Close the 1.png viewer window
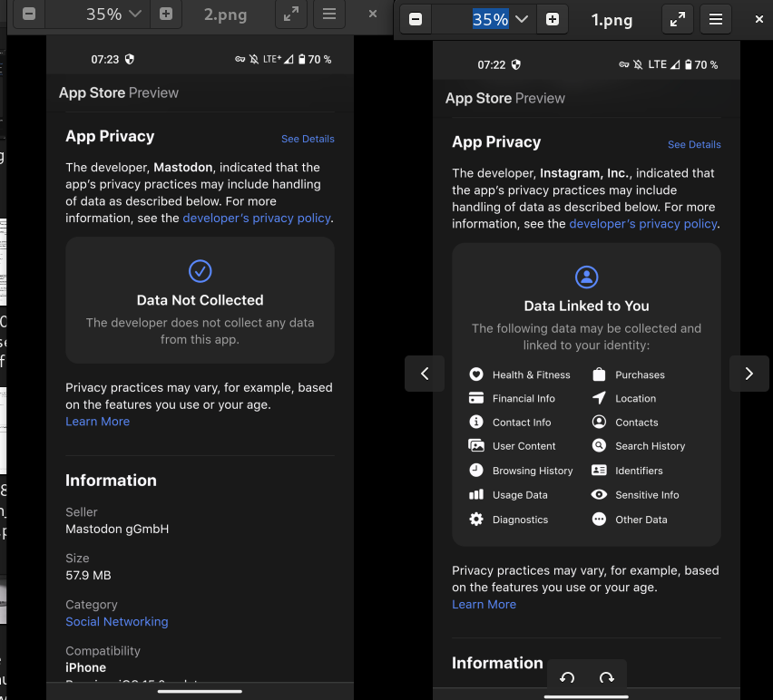Screen dimensions: 773x700 click(x=759, y=19)
